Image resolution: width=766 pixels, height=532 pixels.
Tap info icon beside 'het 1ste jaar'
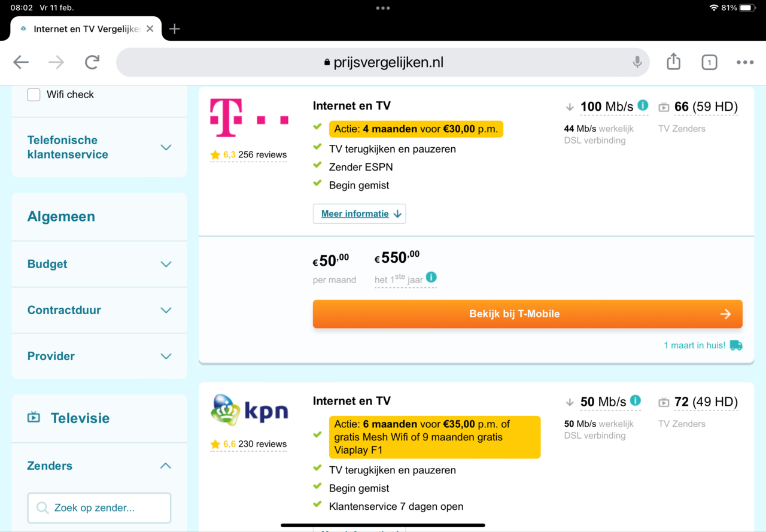tap(431, 277)
